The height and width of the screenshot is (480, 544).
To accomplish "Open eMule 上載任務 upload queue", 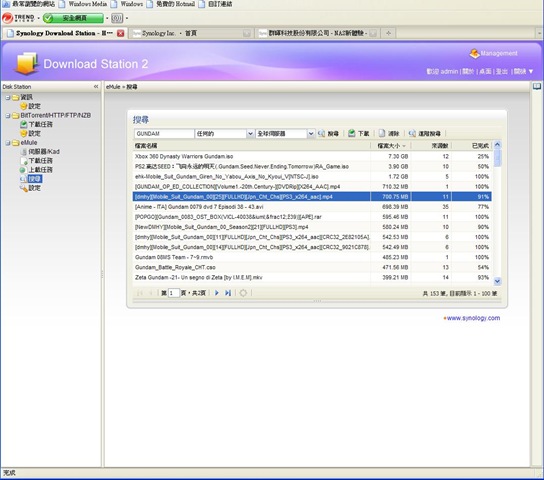I will (x=40, y=170).
